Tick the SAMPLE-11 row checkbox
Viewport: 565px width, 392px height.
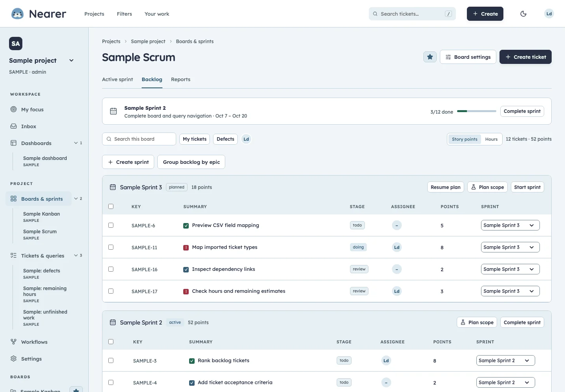click(x=111, y=247)
